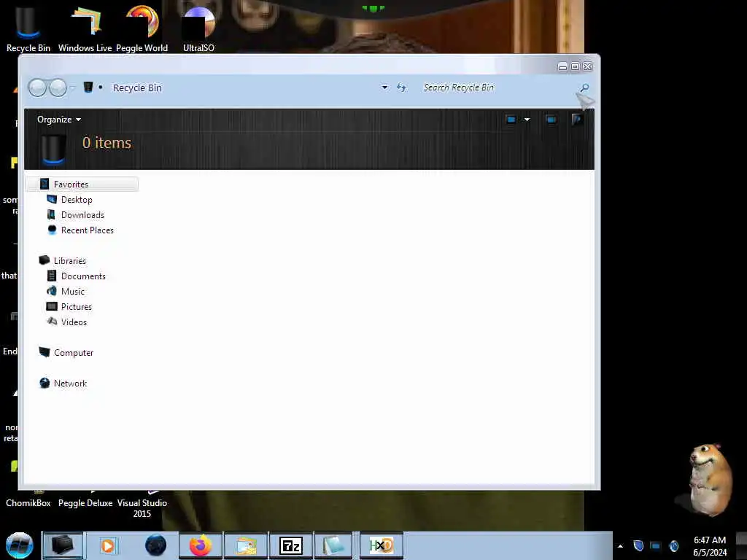Viewport: 747px width, 560px height.
Task: Open the recent pages dropdown beside Forward
Action: 72,87
